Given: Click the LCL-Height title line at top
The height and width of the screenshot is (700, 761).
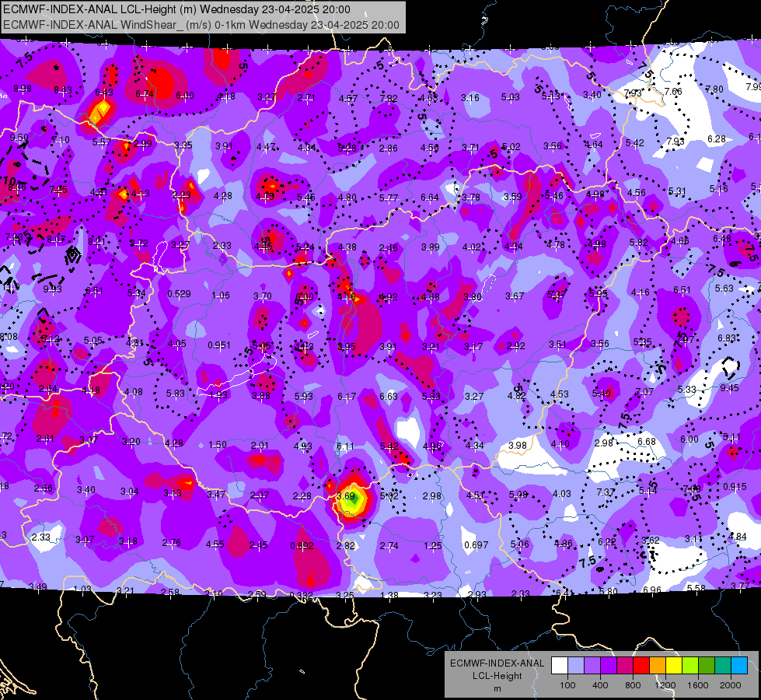Looking at the screenshot, I should (x=176, y=9).
